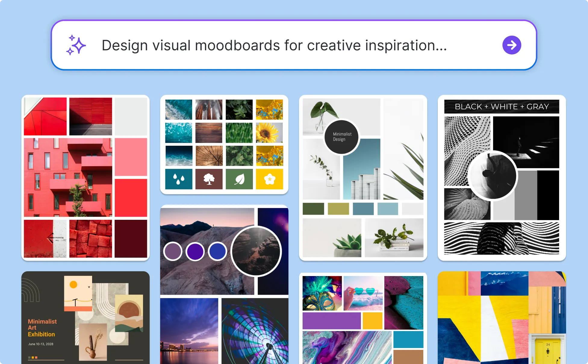The height and width of the screenshot is (364, 588).
Task: Focus the moodboard prompt text field
Action: (x=274, y=45)
